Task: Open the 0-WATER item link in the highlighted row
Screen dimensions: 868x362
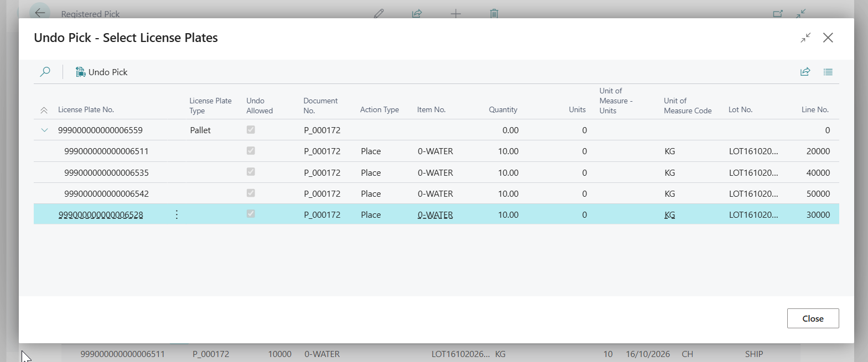Action: click(435, 214)
